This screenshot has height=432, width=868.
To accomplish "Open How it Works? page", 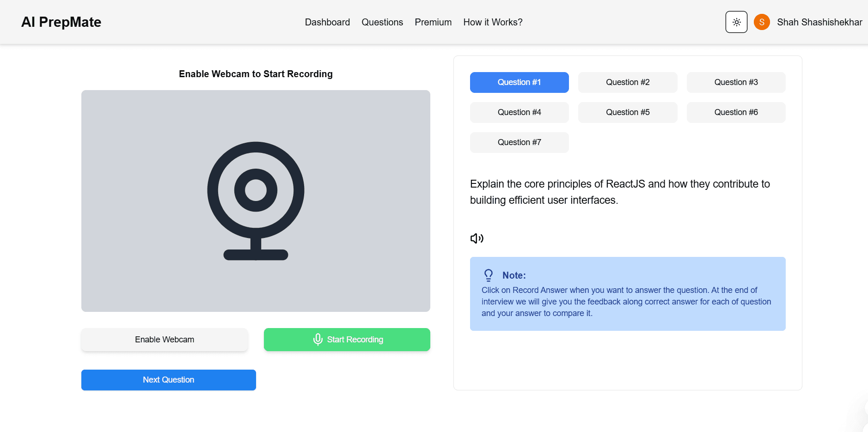I will coord(493,22).
